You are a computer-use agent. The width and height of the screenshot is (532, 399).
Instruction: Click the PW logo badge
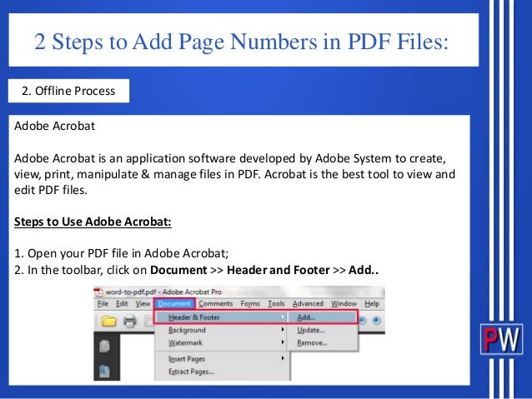point(501,339)
